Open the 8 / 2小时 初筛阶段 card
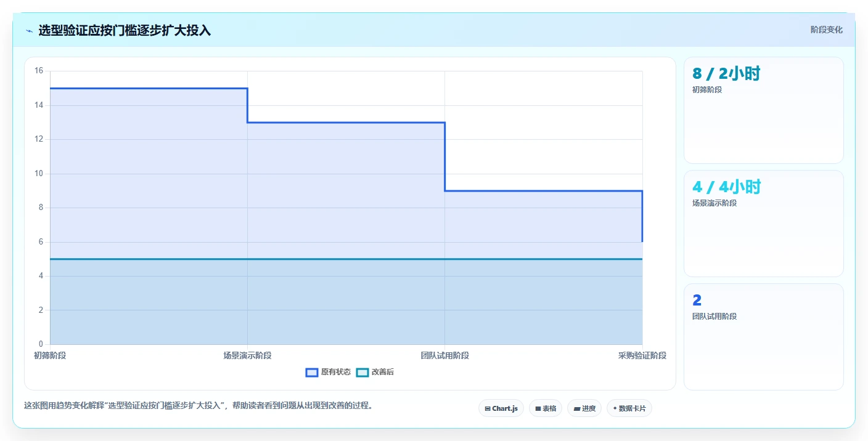Image resolution: width=868 pixels, height=441 pixels. click(764, 110)
